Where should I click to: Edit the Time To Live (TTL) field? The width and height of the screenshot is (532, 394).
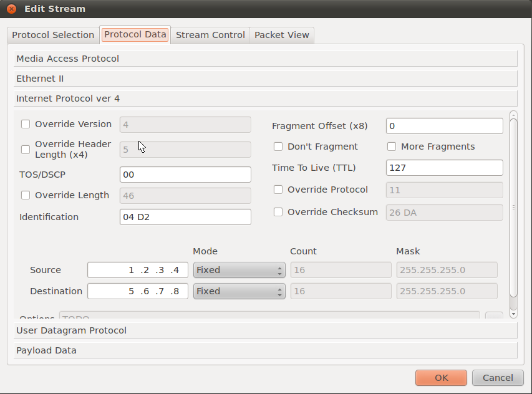[445, 168]
